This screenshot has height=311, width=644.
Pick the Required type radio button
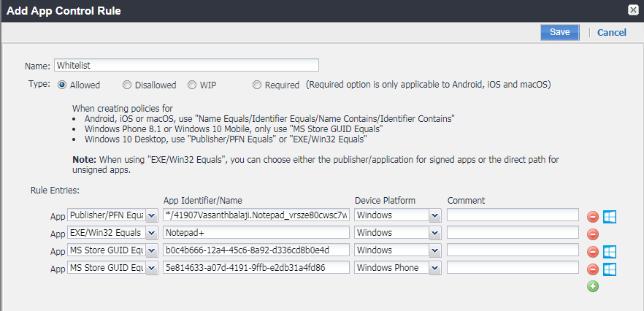257,85
